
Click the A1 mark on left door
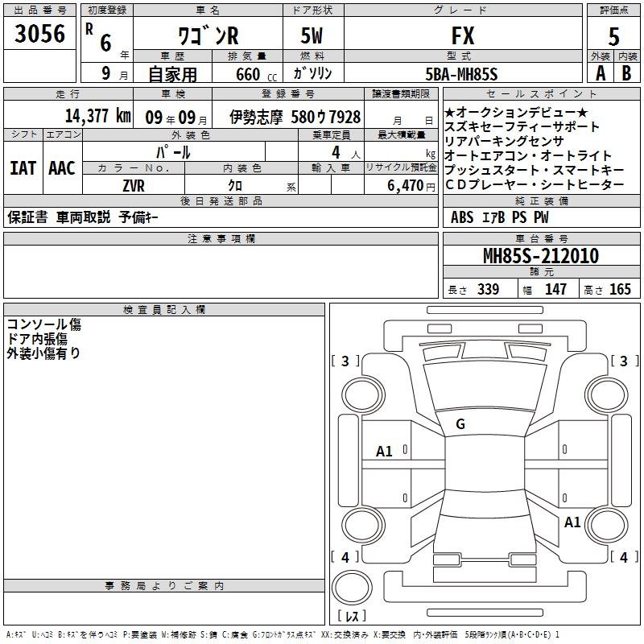point(384,452)
